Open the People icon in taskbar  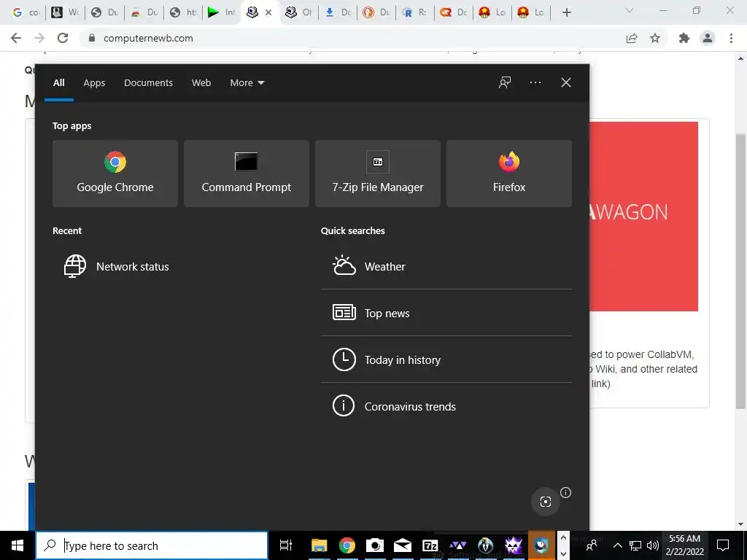tap(592, 545)
